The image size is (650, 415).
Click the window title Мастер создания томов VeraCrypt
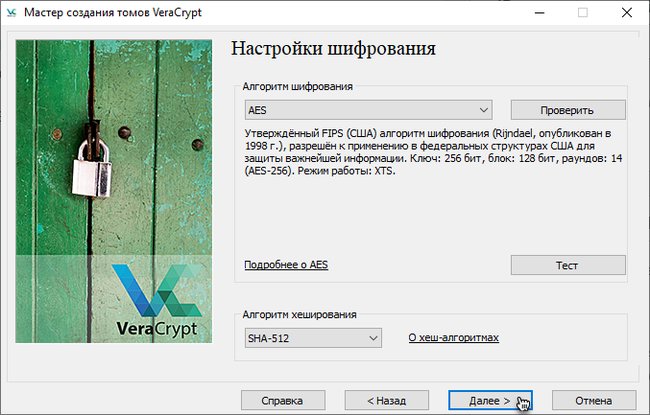[113, 12]
